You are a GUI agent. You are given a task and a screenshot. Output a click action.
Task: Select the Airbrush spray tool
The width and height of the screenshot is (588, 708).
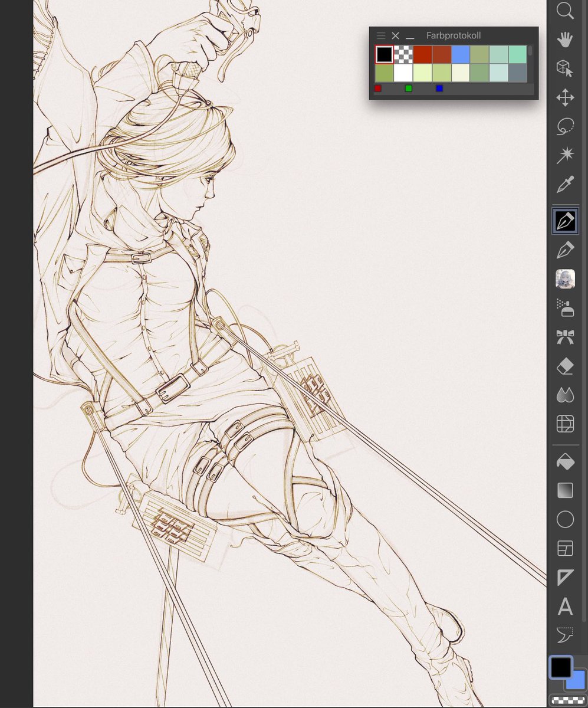point(565,307)
